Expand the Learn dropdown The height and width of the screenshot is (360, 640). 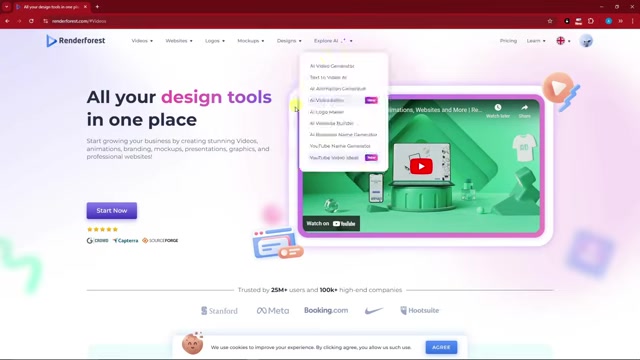click(x=536, y=41)
